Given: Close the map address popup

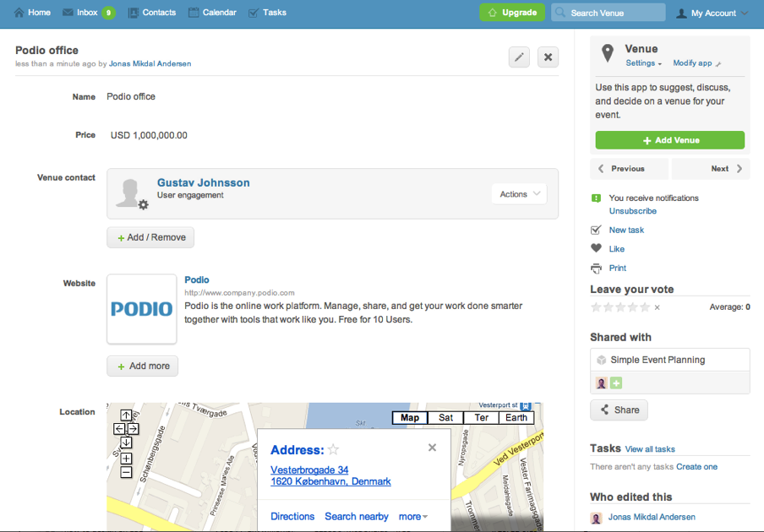Looking at the screenshot, I should pos(432,448).
